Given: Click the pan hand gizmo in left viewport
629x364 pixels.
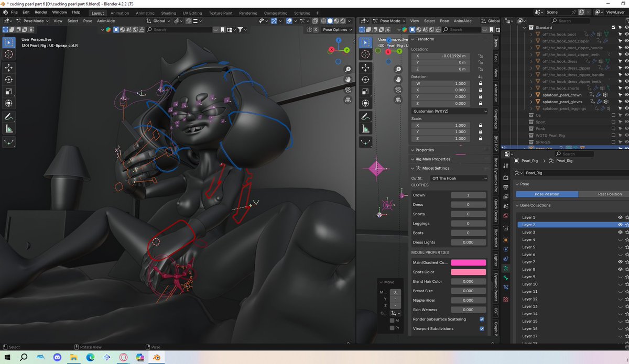Looking at the screenshot, I should click(348, 79).
